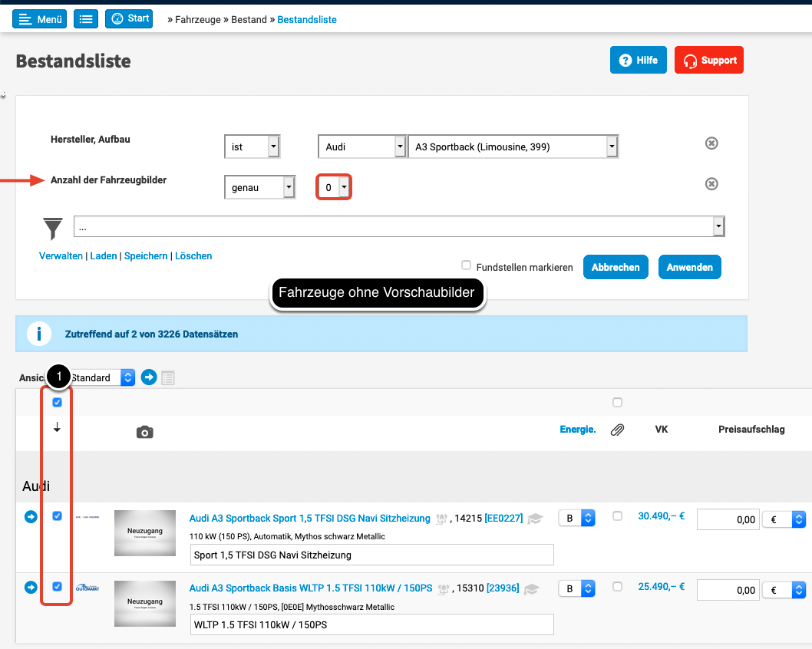Click the paperclip attachment column icon

[x=617, y=430]
